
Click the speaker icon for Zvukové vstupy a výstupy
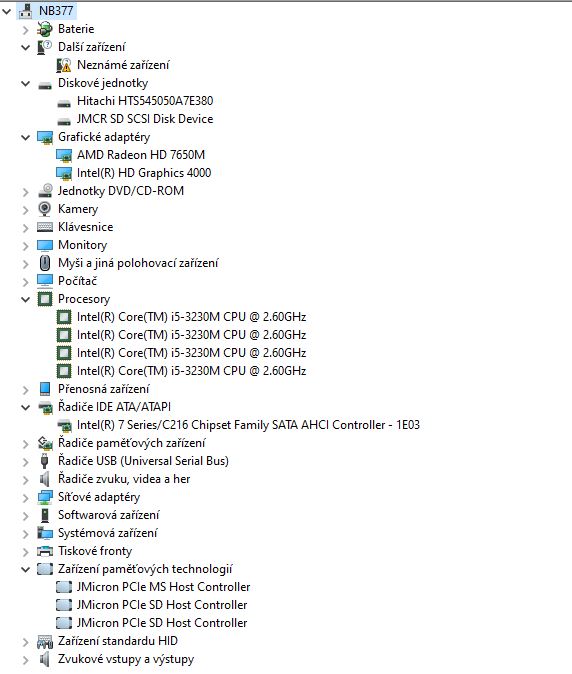coord(44,659)
